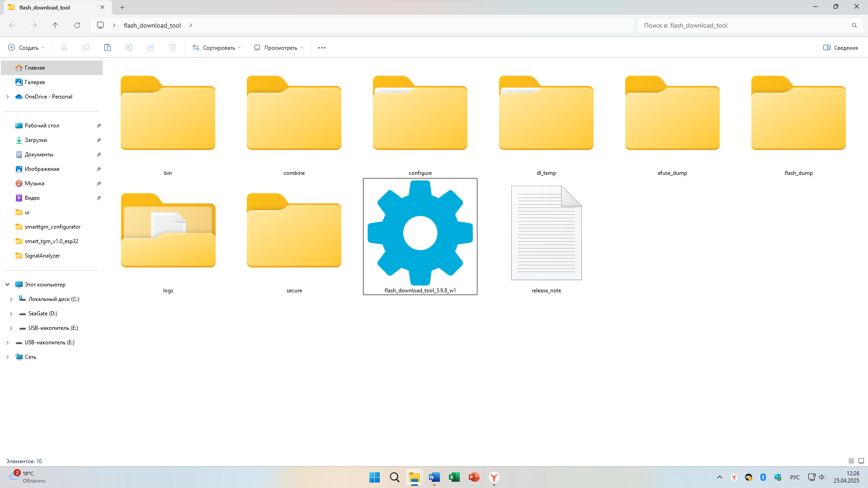Switch to details list view in status bar
This screenshot has width=868, height=488.
coord(851,461)
